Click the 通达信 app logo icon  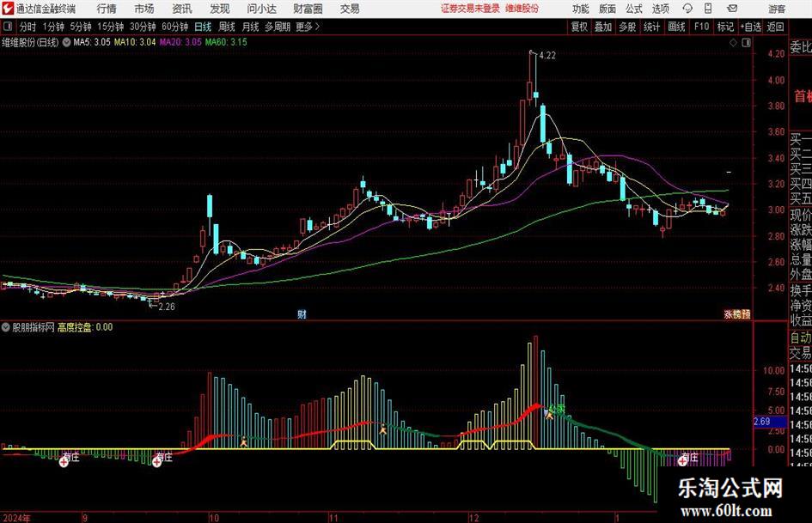[8, 9]
